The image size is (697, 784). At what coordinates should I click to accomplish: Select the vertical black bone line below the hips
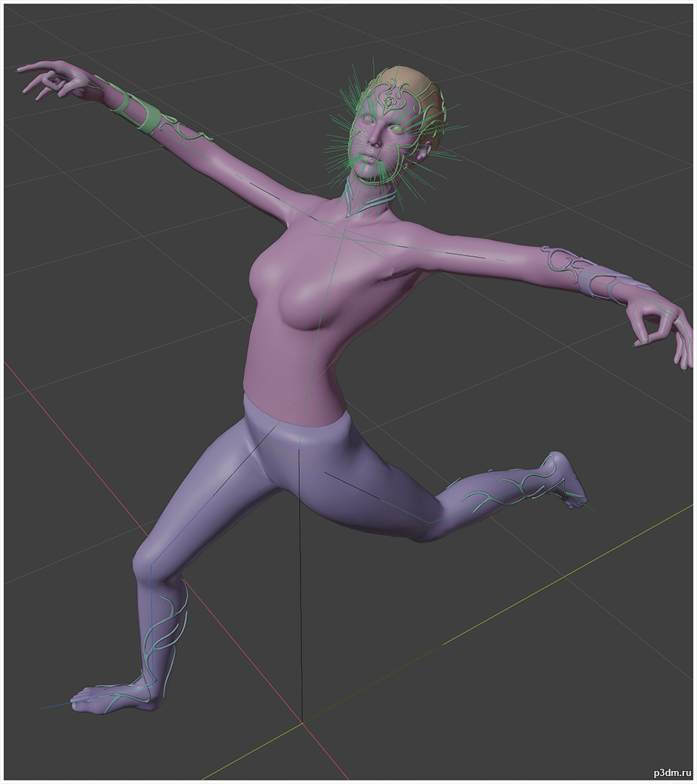click(x=301, y=617)
